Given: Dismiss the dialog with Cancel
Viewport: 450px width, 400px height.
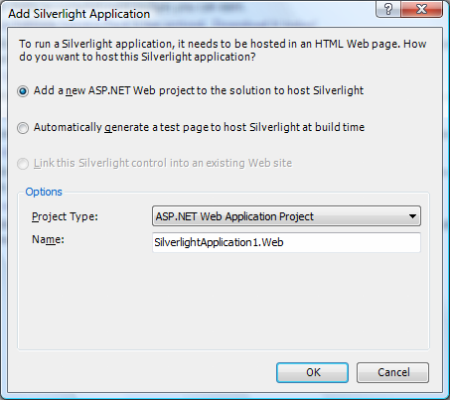Looking at the screenshot, I should tap(393, 372).
